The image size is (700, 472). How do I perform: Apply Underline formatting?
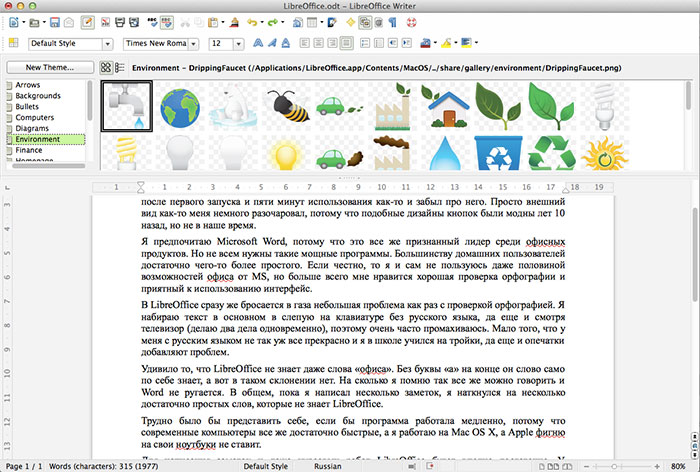point(286,43)
